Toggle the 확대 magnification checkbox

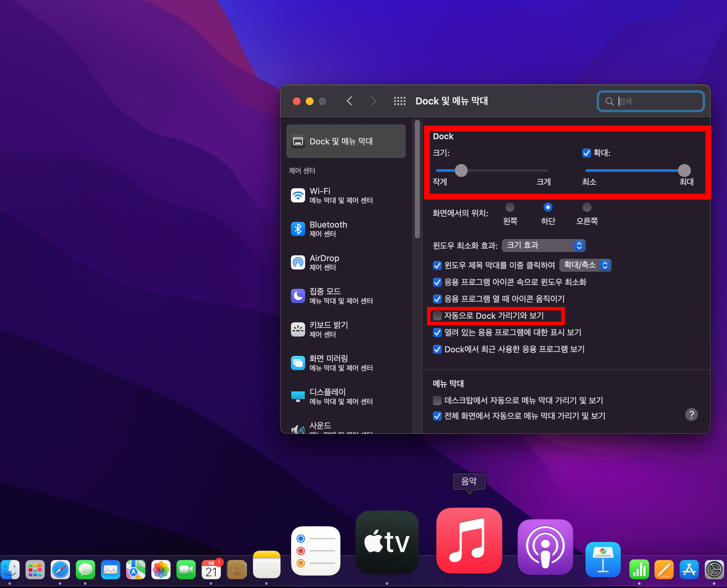coord(586,153)
